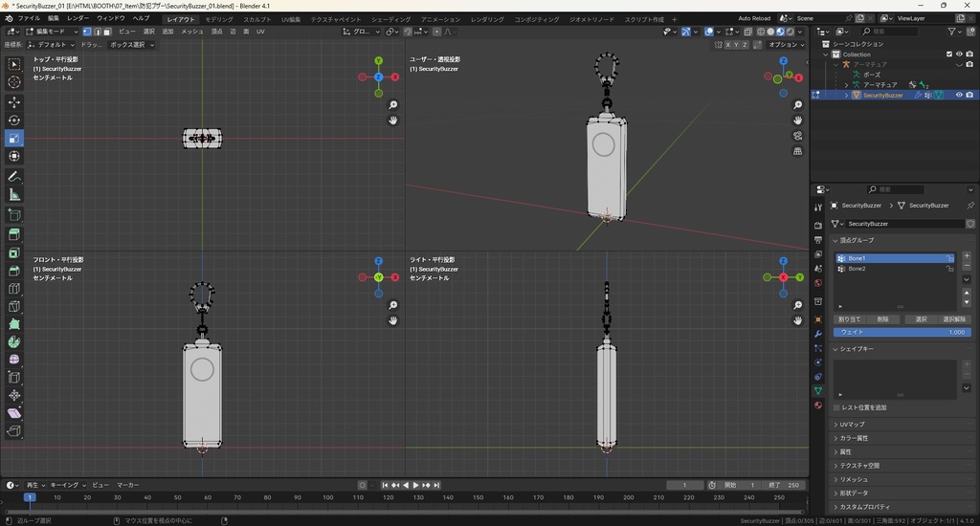Select the Measure tool
Image resolution: width=980 pixels, height=526 pixels.
pos(14,195)
